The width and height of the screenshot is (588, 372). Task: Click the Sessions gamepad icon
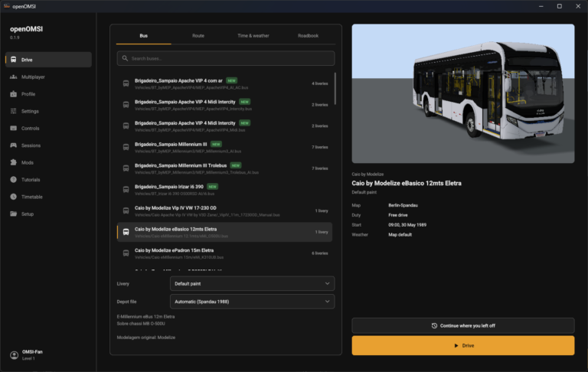[14, 145]
